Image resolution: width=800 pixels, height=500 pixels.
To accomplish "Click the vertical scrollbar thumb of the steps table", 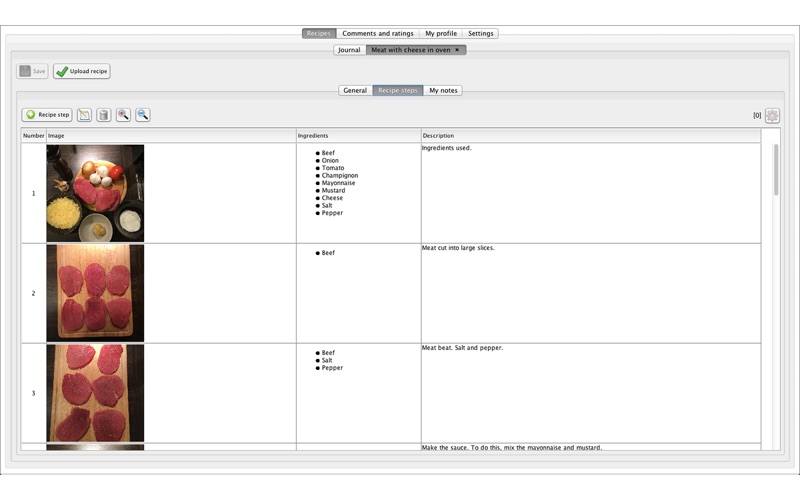I will [776, 170].
